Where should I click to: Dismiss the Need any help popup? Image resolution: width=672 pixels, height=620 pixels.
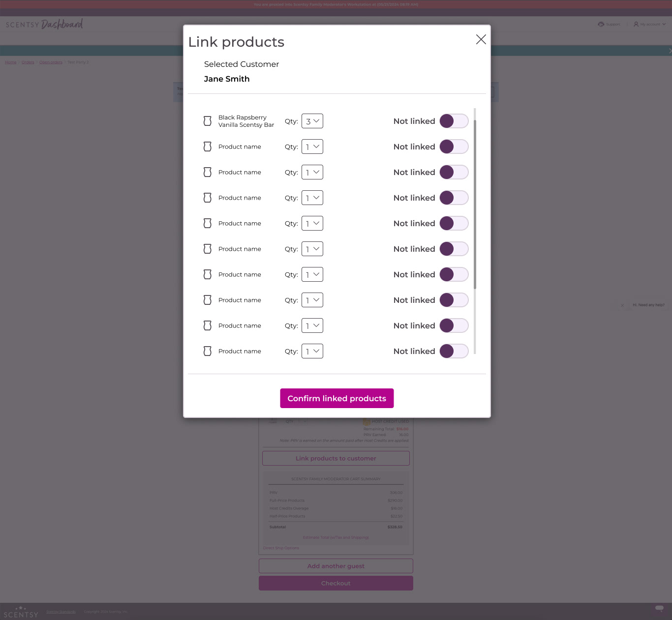[622, 305]
